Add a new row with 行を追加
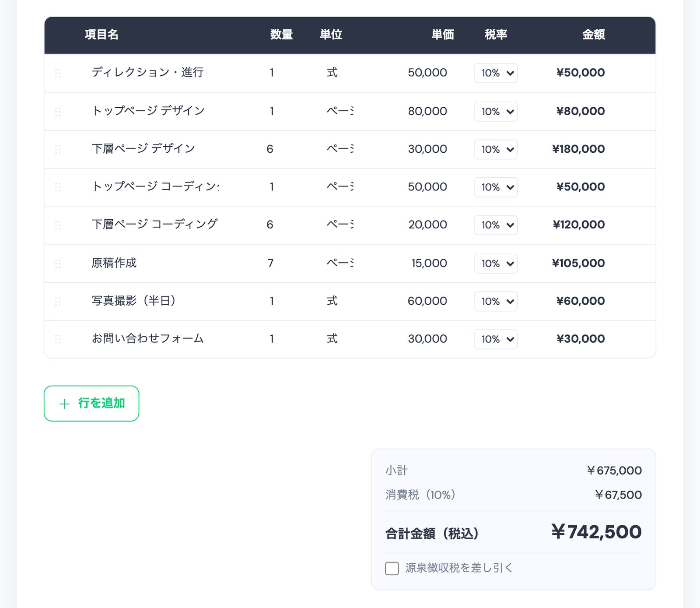Screen dimensions: 700x608 (91, 403)
